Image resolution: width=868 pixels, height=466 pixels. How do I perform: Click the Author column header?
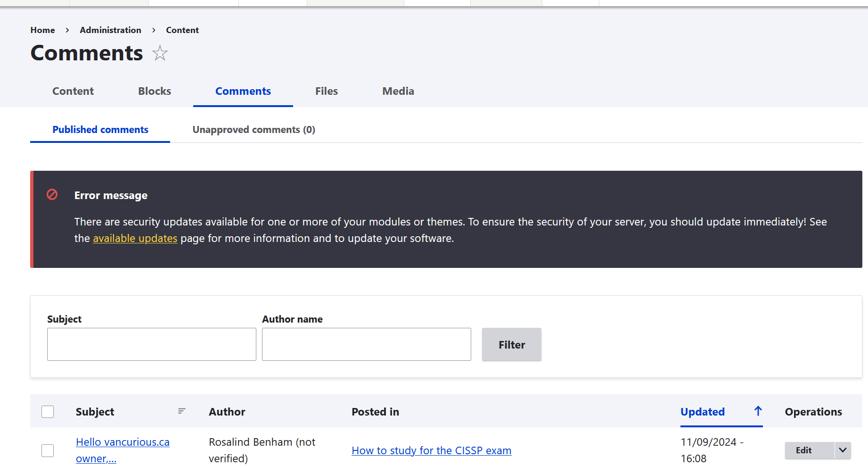coord(227,412)
